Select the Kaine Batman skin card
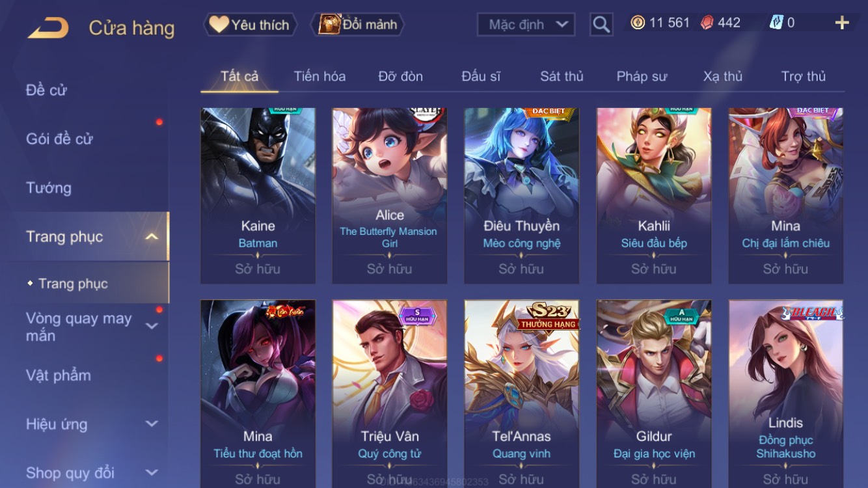868x488 pixels. pos(258,196)
